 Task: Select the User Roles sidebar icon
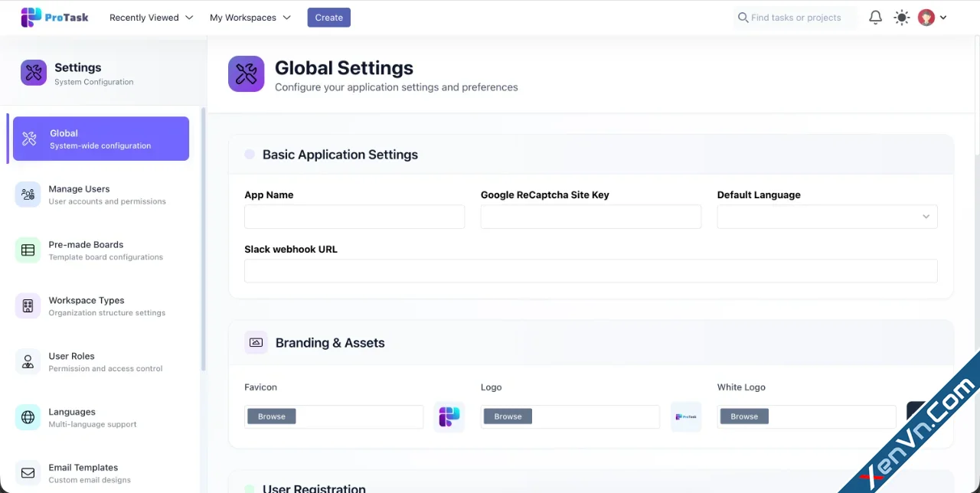(28, 361)
